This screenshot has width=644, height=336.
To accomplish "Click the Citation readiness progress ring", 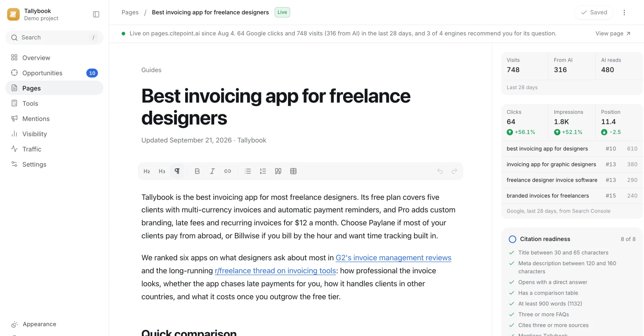I will pos(512,239).
